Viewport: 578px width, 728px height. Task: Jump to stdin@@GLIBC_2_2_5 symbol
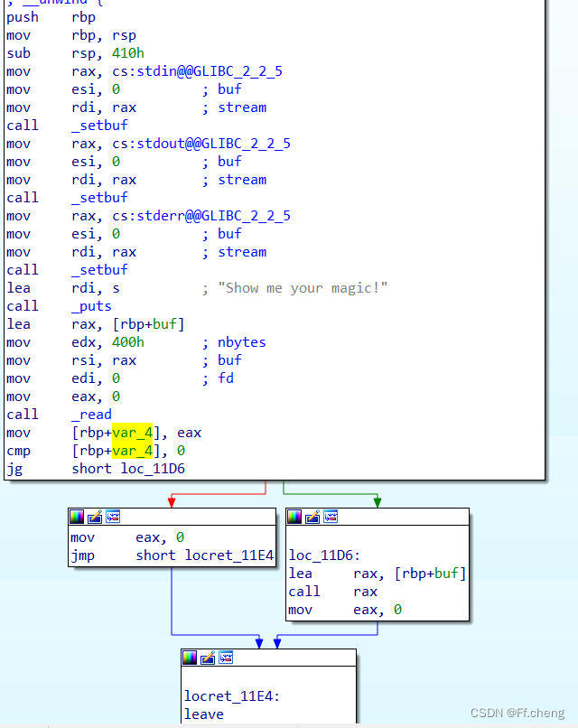tap(210, 71)
